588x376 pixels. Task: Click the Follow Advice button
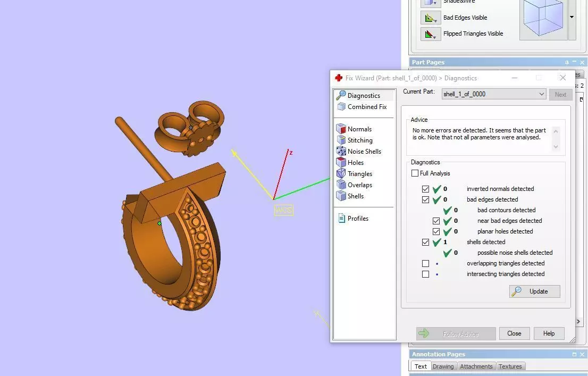pos(456,333)
